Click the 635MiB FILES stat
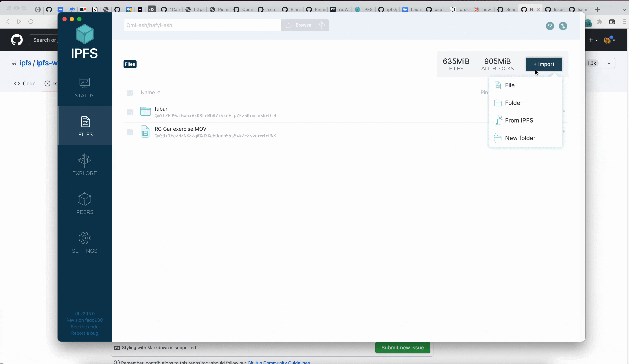The width and height of the screenshot is (629, 364). pyautogui.click(x=456, y=64)
